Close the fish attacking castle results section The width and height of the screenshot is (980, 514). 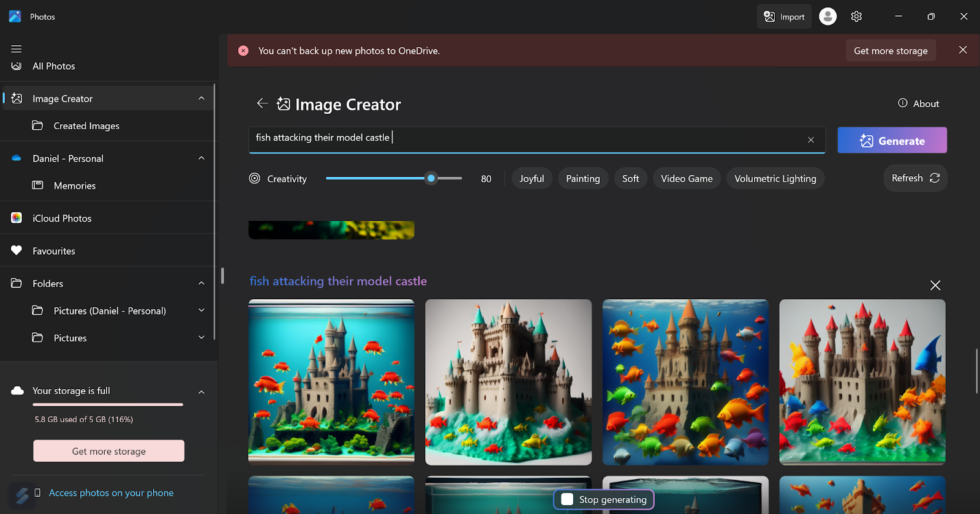click(x=935, y=285)
